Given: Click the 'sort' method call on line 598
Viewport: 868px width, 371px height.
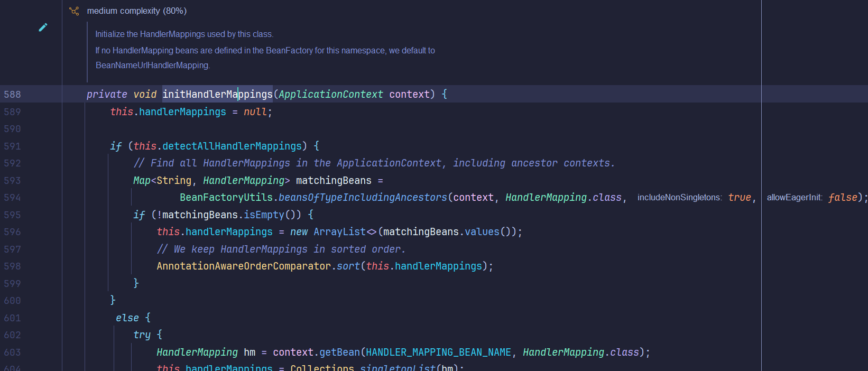Looking at the screenshot, I should tap(348, 266).
